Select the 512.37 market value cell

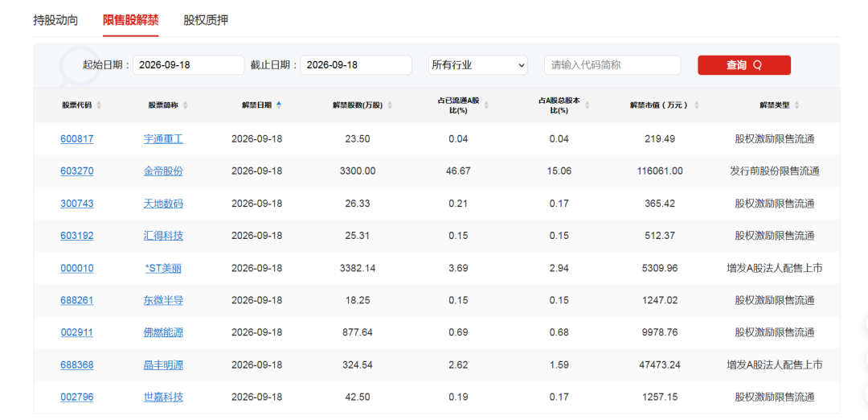click(660, 236)
